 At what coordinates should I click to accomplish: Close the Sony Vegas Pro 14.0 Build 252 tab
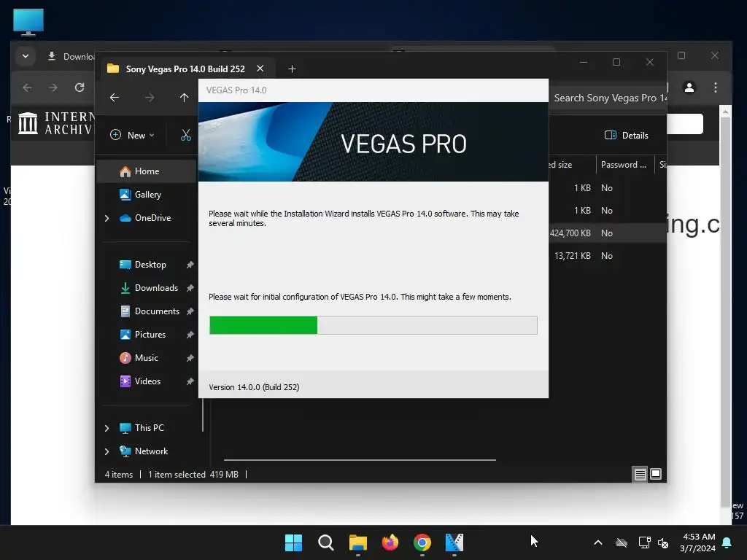coord(260,69)
